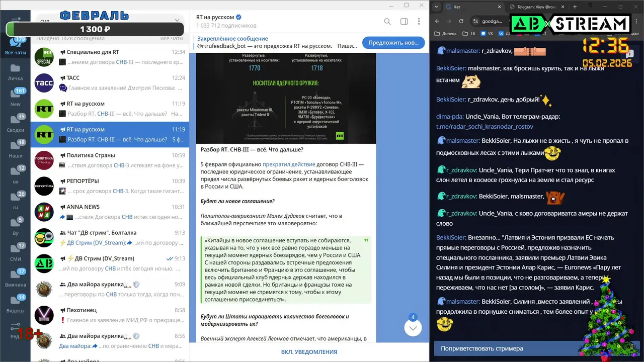
Task: Open the Видосы folder in Telegram sidebar
Action: (15, 304)
